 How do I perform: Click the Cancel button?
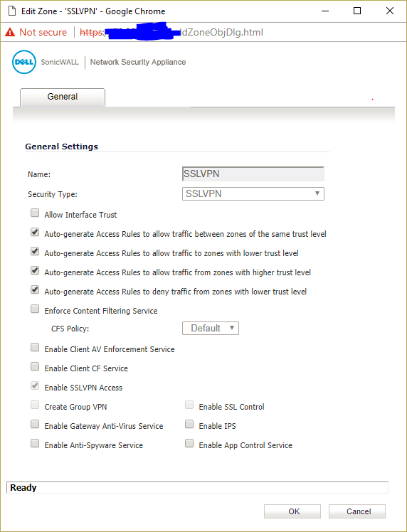pos(357,511)
